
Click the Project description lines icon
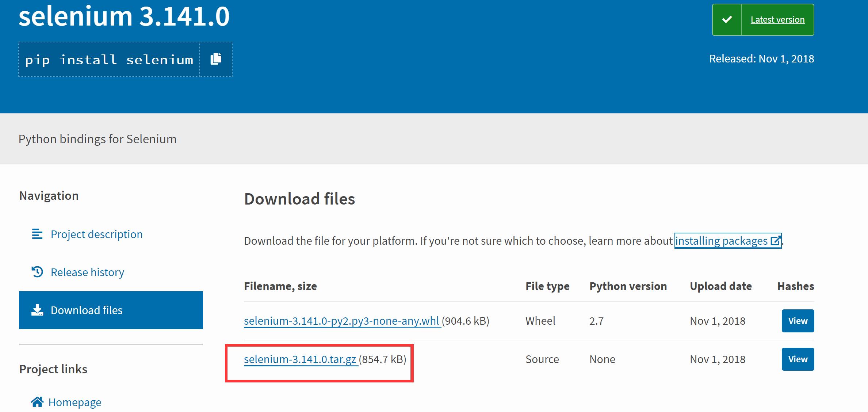[37, 234]
